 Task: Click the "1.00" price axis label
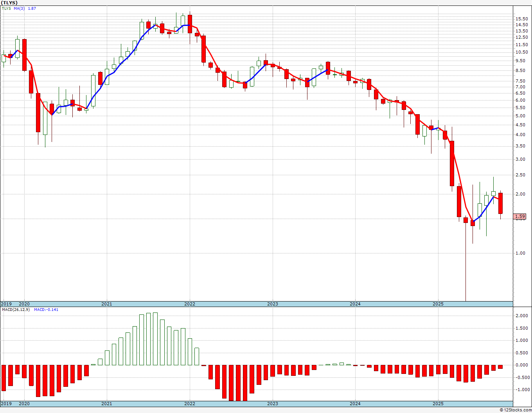coord(520,253)
